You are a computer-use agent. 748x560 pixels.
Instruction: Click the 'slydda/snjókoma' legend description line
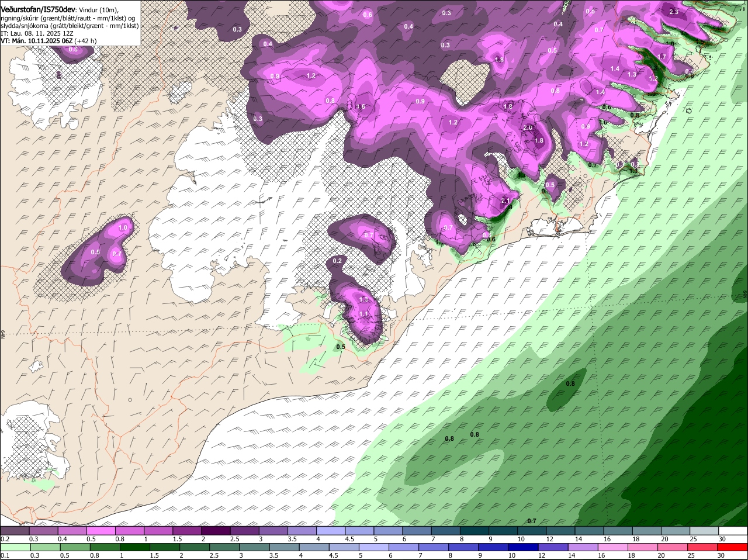point(70,26)
